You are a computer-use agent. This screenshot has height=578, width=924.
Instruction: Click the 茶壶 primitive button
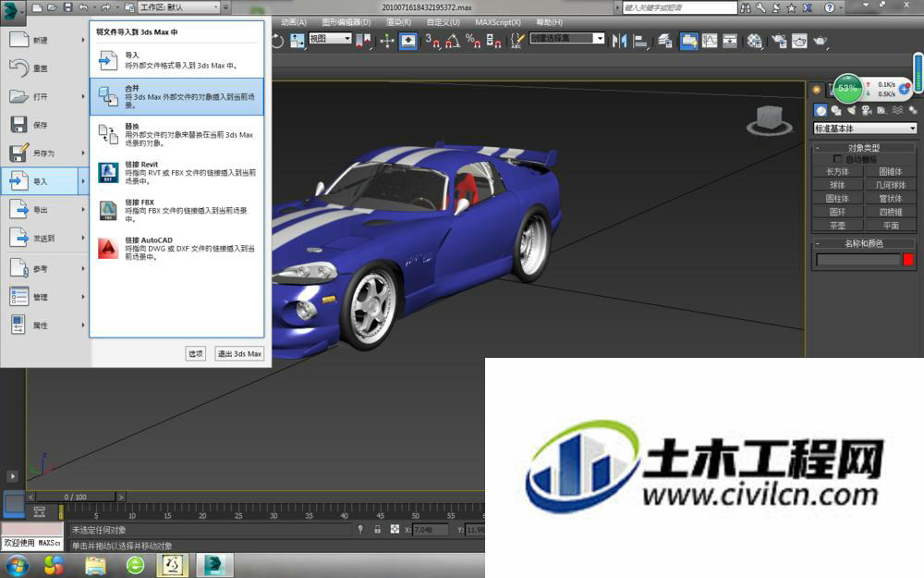(837, 226)
